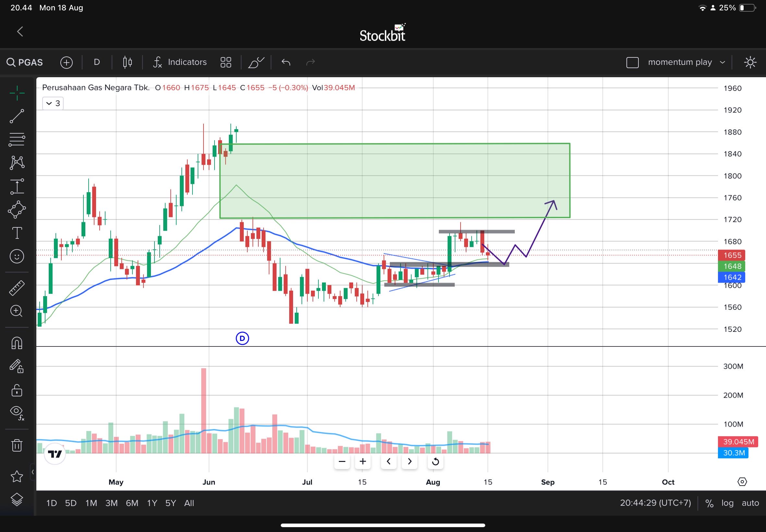Zoom out chart with minus button
The width and height of the screenshot is (766, 532).
(x=342, y=462)
